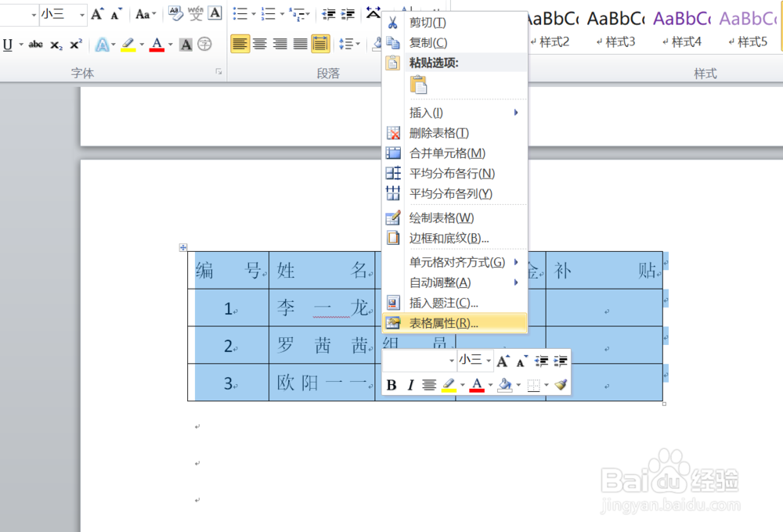Open ribbon font size 小三 dropdown
Image resolution: width=783 pixels, height=532 pixels.
click(x=82, y=15)
